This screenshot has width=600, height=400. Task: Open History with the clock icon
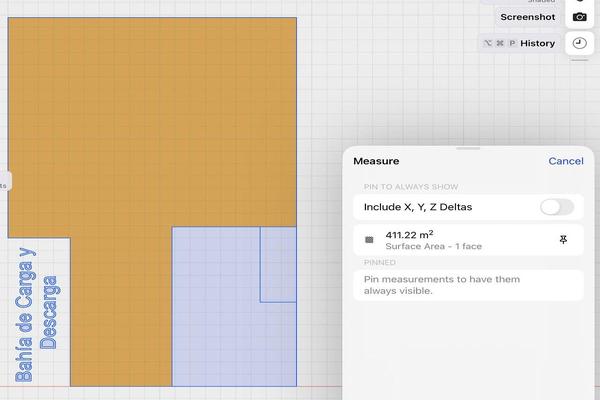(579, 43)
